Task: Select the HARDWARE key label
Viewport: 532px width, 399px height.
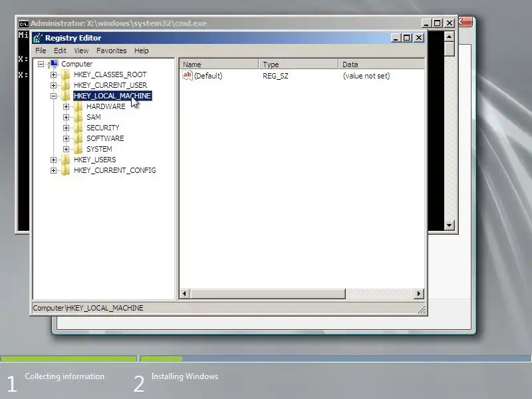Action: pyautogui.click(x=106, y=106)
